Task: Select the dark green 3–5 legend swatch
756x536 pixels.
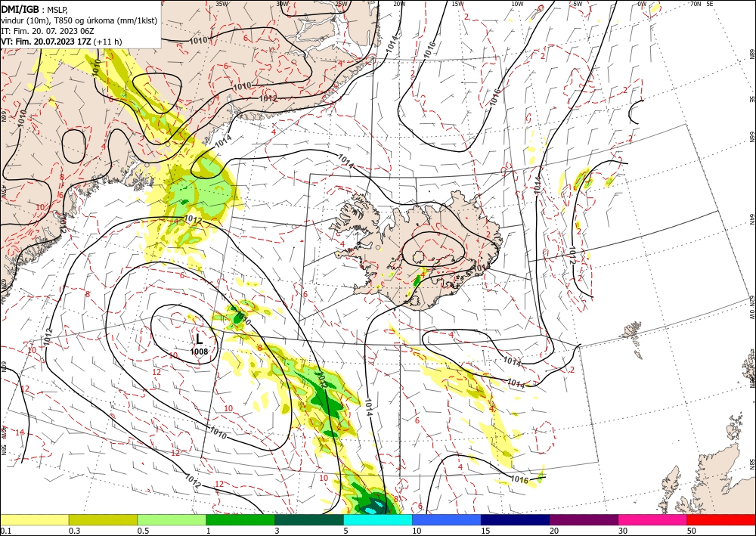Action: tap(309, 519)
